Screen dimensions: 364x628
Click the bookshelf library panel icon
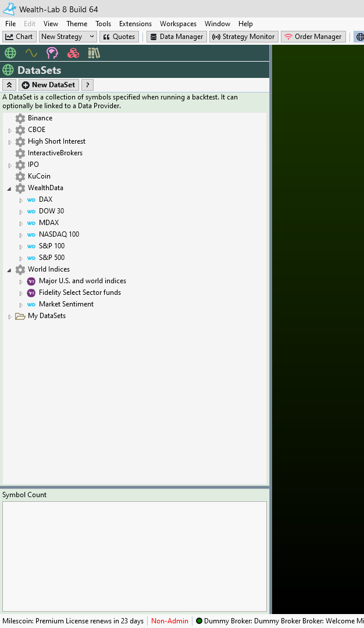[94, 53]
